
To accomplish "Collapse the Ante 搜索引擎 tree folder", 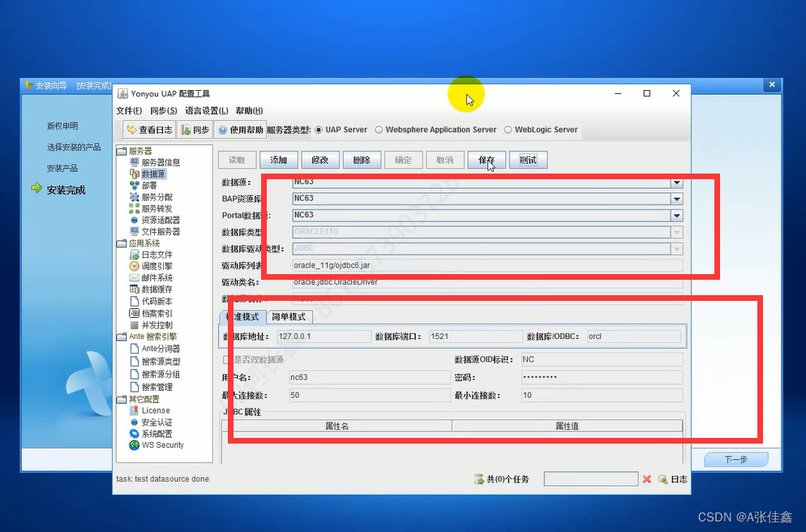I will (x=122, y=337).
